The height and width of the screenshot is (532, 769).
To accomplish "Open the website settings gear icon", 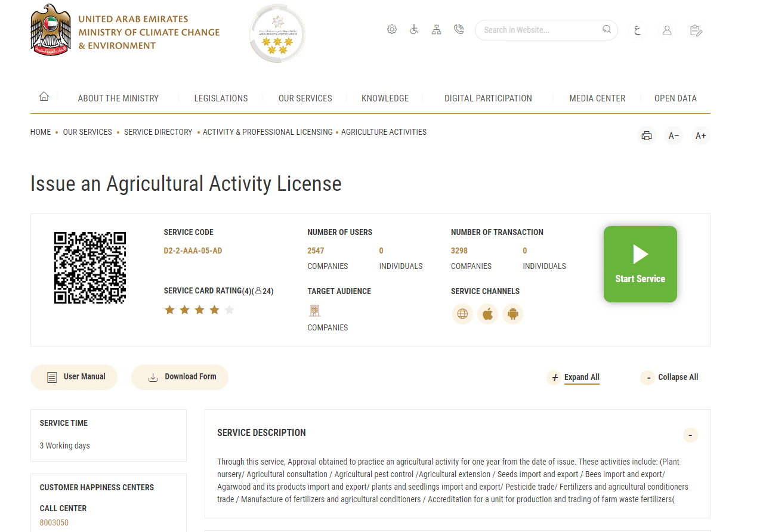I will point(392,29).
